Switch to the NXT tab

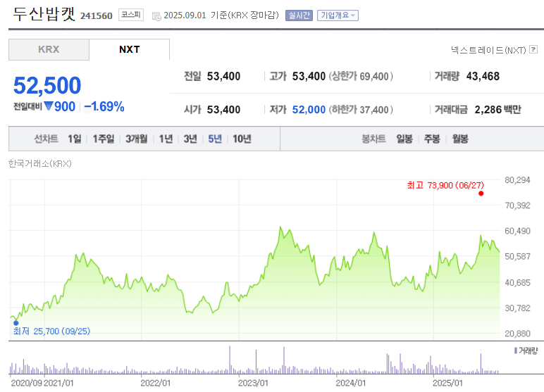click(129, 49)
